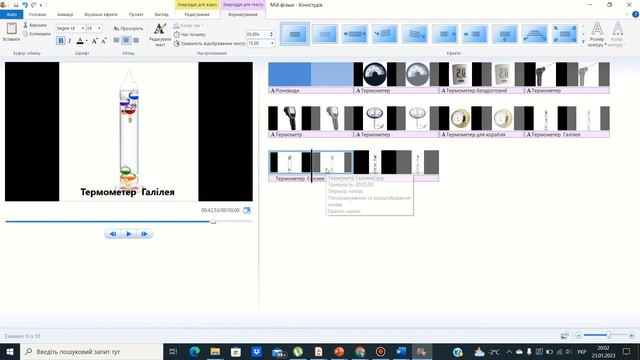Select the first (no effect) text effect
Image resolution: width=640 pixels, height=360 pixels.
coord(295,34)
